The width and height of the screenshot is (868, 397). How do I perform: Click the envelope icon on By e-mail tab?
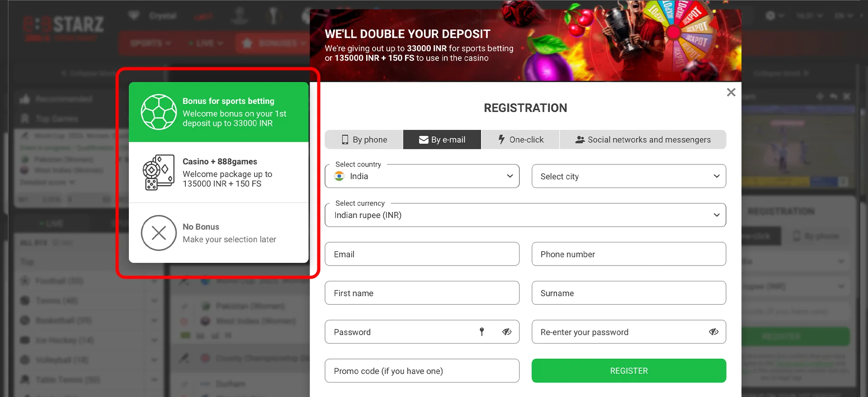pos(423,140)
